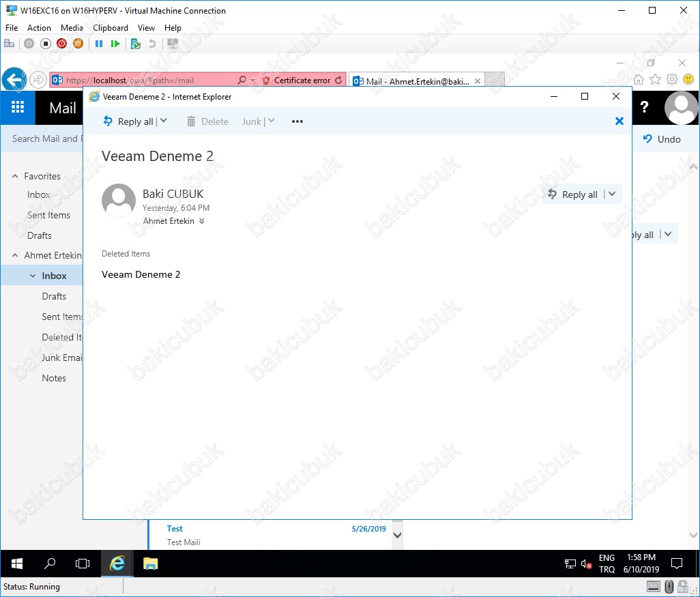This screenshot has width=700, height=597.
Task: Open more actions ellipsis menu
Action: [297, 121]
